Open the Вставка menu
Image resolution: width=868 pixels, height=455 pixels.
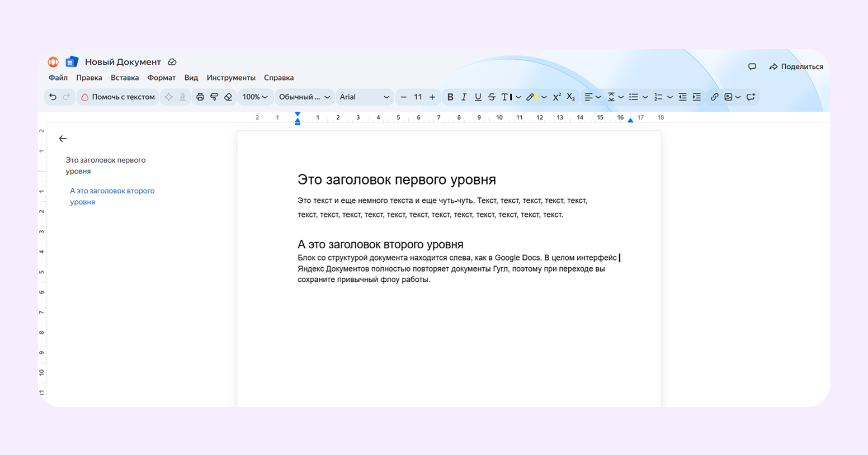[124, 78]
